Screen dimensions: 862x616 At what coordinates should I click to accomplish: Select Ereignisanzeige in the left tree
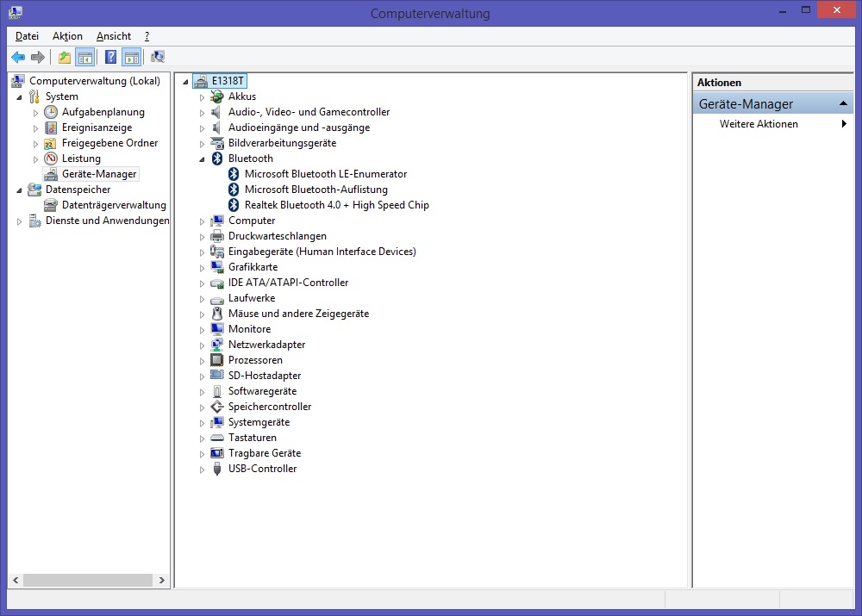click(x=97, y=128)
